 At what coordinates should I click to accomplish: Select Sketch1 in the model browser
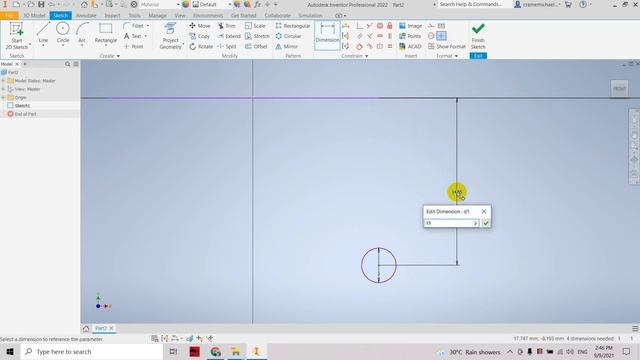tap(22, 106)
